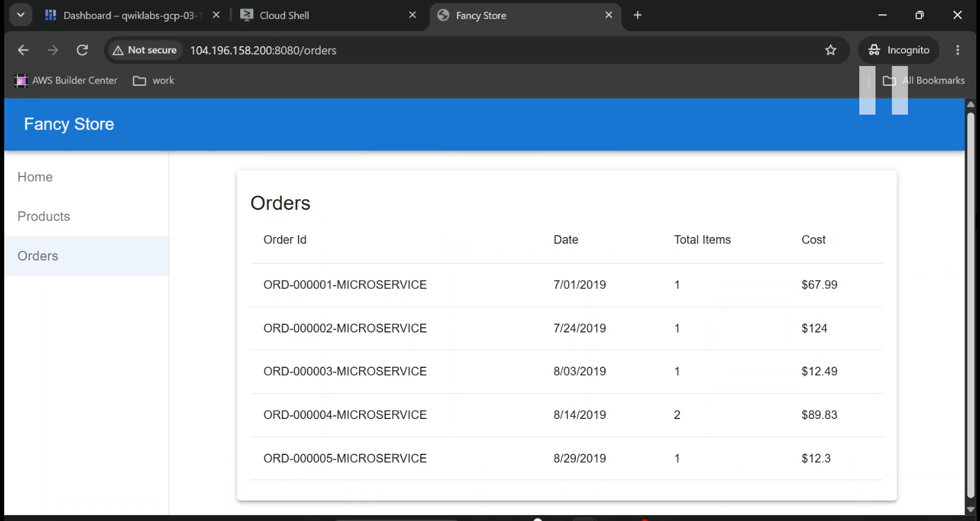Expand the tab search dropdown
Image resolution: width=980 pixels, height=521 pixels.
20,16
